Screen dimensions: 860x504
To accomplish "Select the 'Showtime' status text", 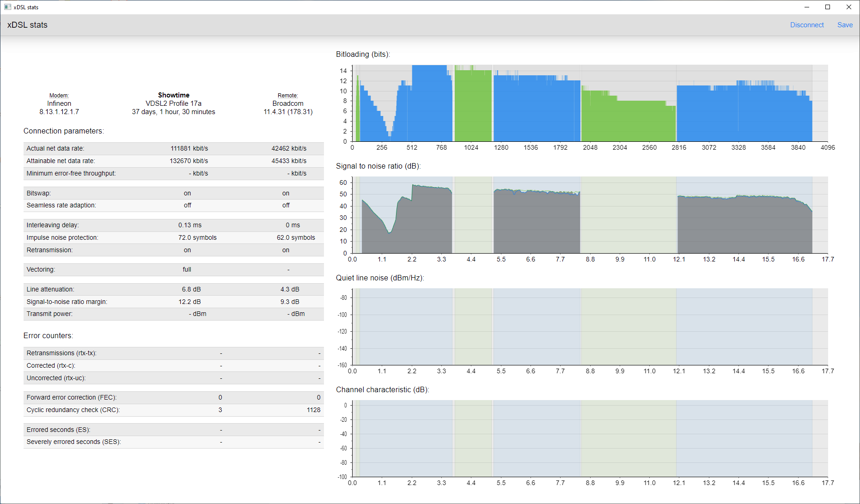I will (x=174, y=95).
